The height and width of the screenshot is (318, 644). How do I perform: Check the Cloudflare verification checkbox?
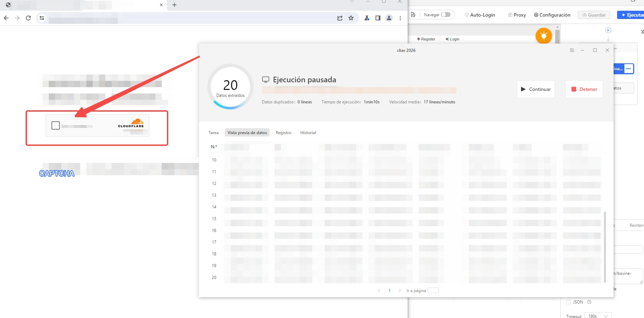pyautogui.click(x=56, y=125)
